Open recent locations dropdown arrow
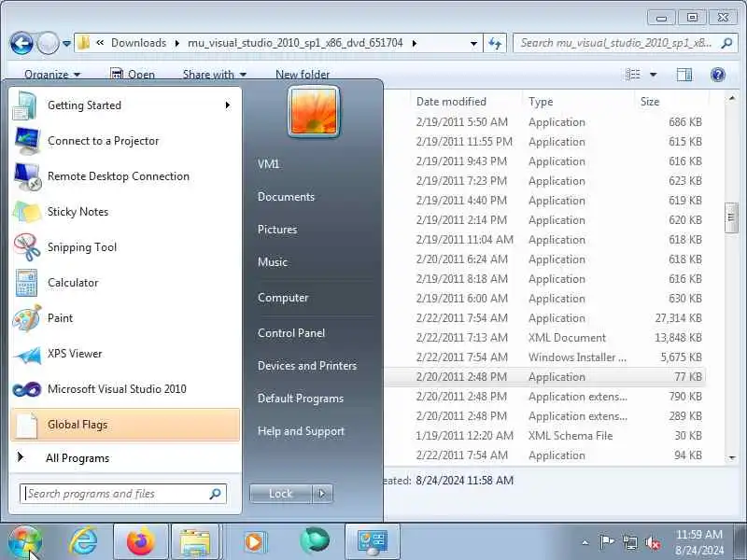Screen dimensions: 747x560 (67, 43)
